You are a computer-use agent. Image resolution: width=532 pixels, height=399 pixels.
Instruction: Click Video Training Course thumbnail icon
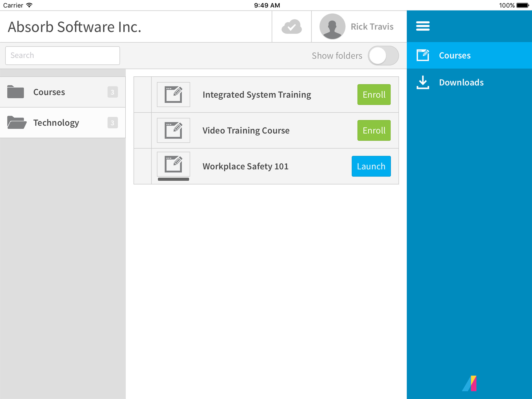pos(173,130)
